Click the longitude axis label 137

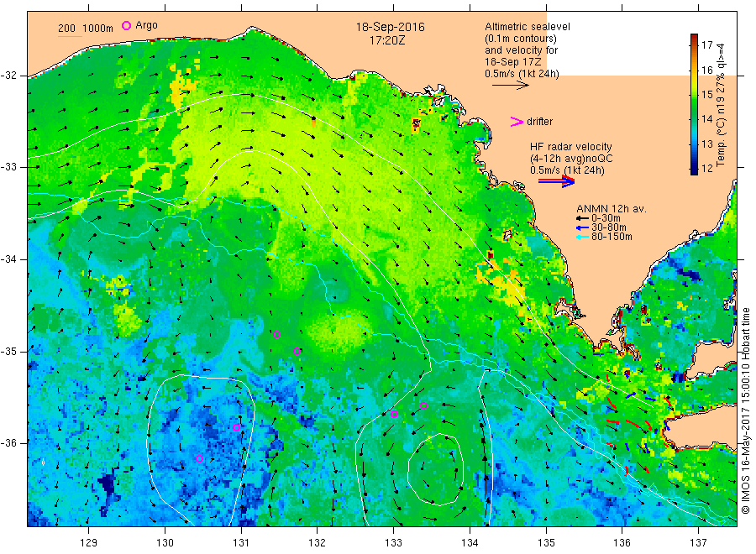[x=698, y=543]
